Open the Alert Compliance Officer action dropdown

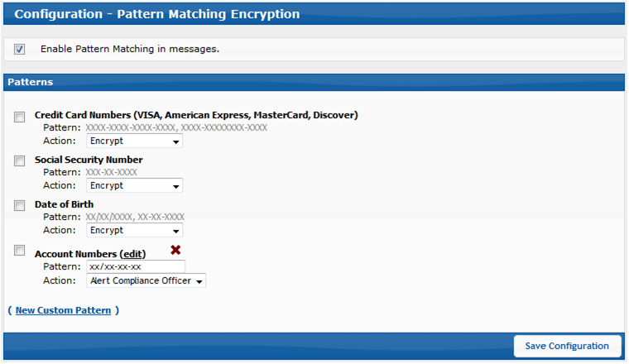coord(146,280)
